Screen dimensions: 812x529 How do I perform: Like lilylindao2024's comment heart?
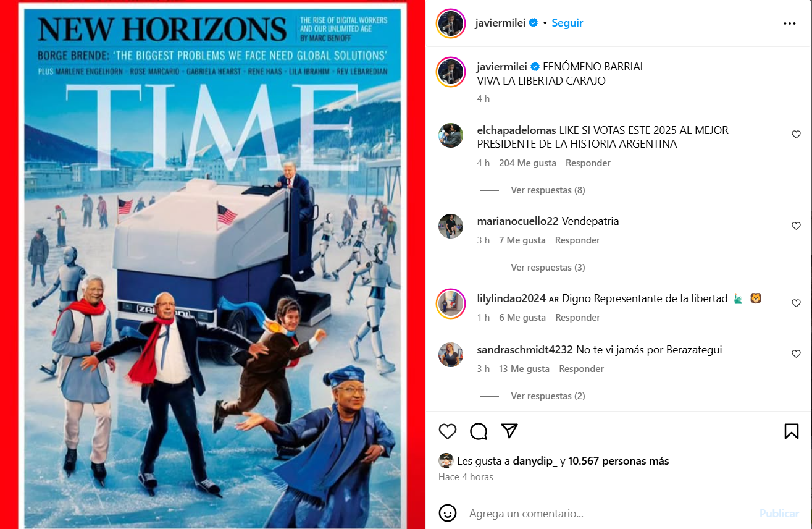point(796,303)
